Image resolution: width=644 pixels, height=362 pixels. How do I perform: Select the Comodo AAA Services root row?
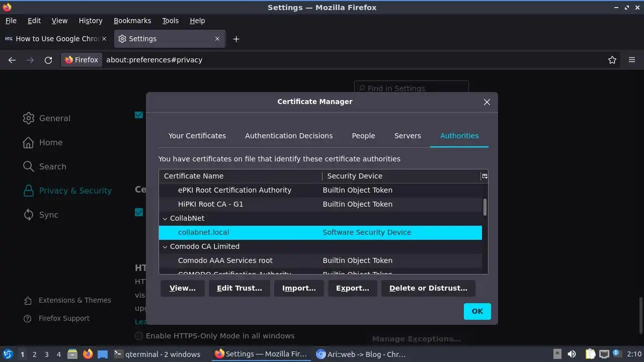coord(320,260)
